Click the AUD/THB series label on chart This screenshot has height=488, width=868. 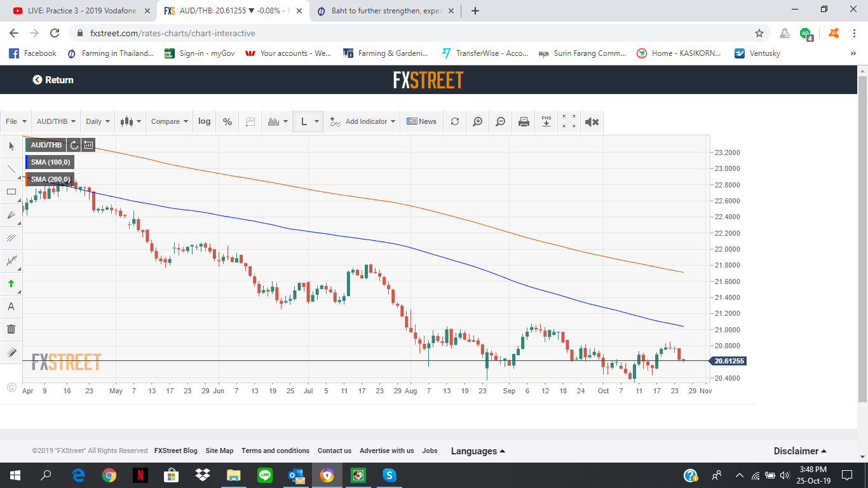pyautogui.click(x=46, y=145)
